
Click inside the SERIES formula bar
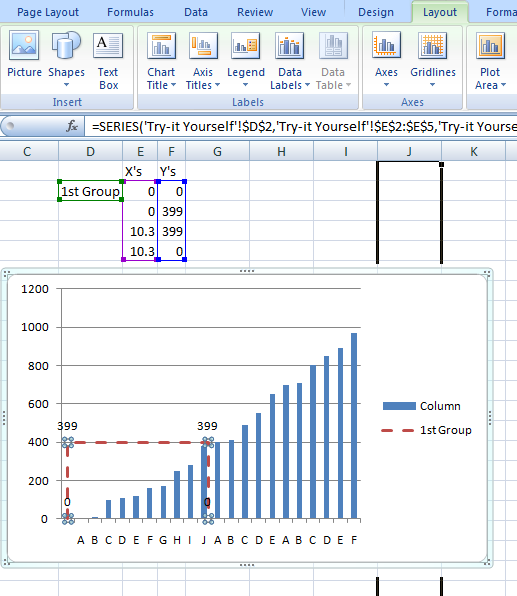pyautogui.click(x=300, y=126)
